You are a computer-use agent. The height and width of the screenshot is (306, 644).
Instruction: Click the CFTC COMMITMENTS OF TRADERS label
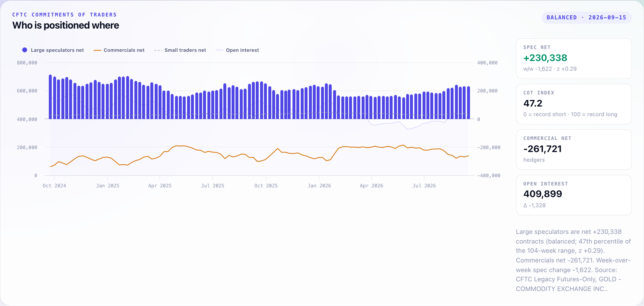point(65,15)
